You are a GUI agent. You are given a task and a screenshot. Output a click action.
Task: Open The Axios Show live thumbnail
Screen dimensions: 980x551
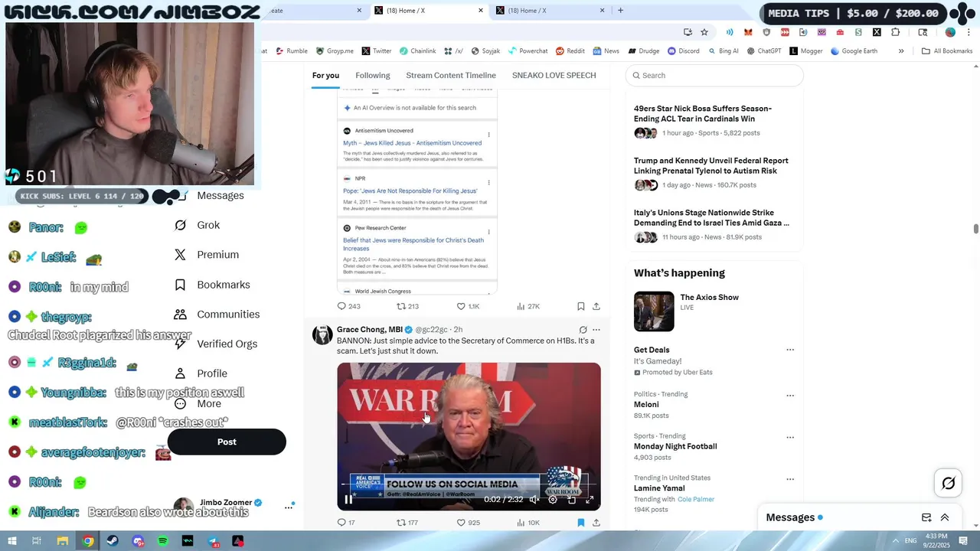(654, 311)
